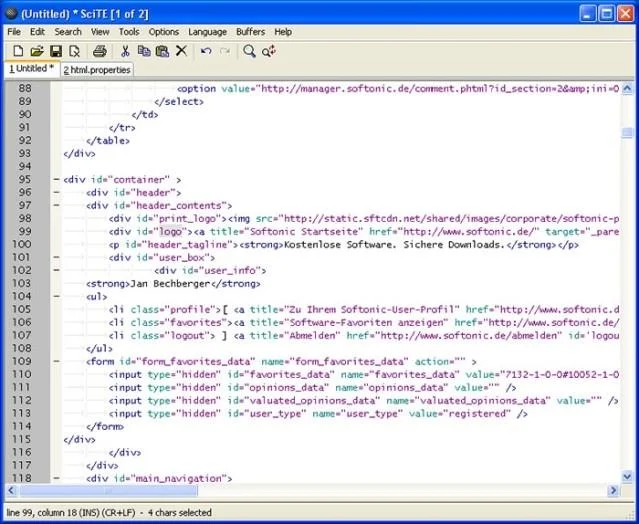Image resolution: width=639 pixels, height=524 pixels.
Task: Open a file using the folder icon
Action: point(37,51)
